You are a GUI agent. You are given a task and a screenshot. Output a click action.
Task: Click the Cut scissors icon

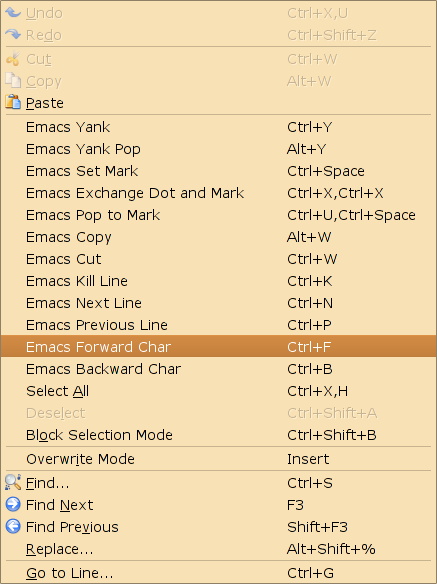pyautogui.click(x=13, y=59)
